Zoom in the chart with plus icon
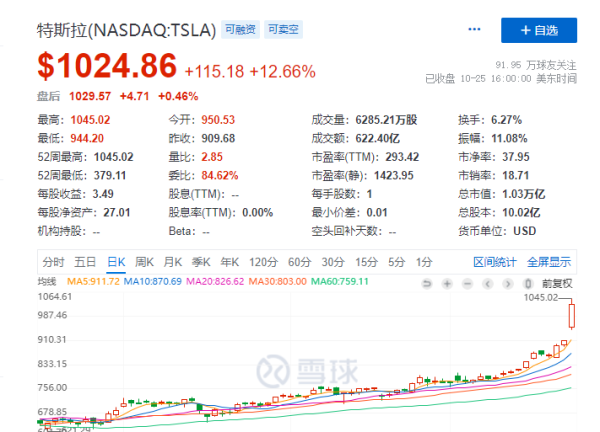The height and width of the screenshot is (432, 600). coord(448,283)
